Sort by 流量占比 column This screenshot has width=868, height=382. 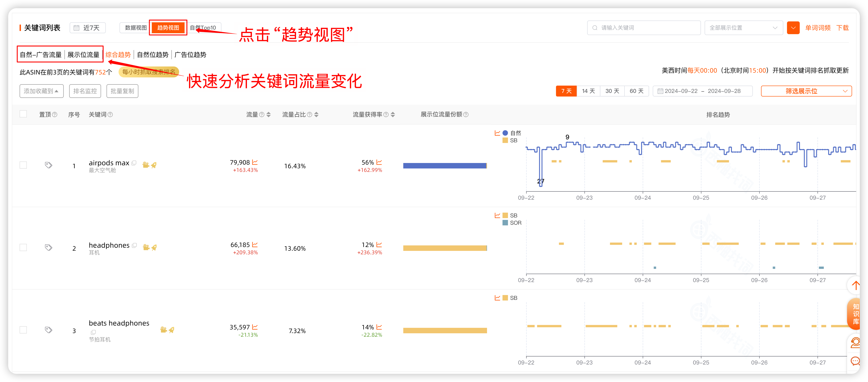(x=316, y=115)
